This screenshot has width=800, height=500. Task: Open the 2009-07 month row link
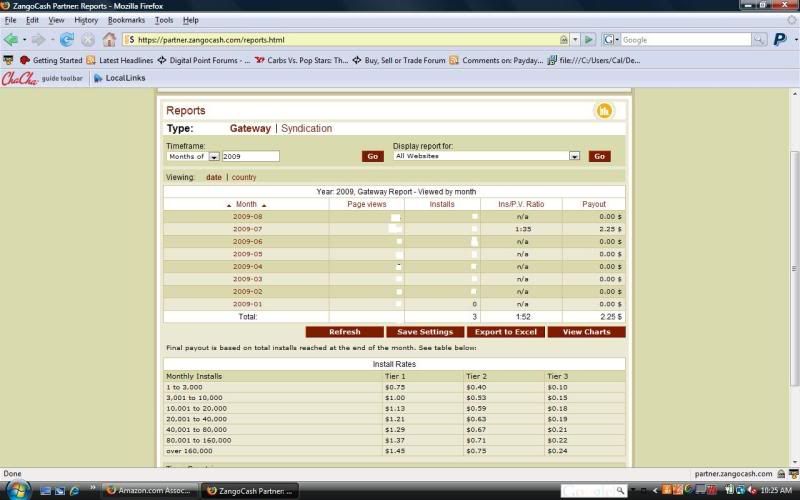(x=247, y=229)
